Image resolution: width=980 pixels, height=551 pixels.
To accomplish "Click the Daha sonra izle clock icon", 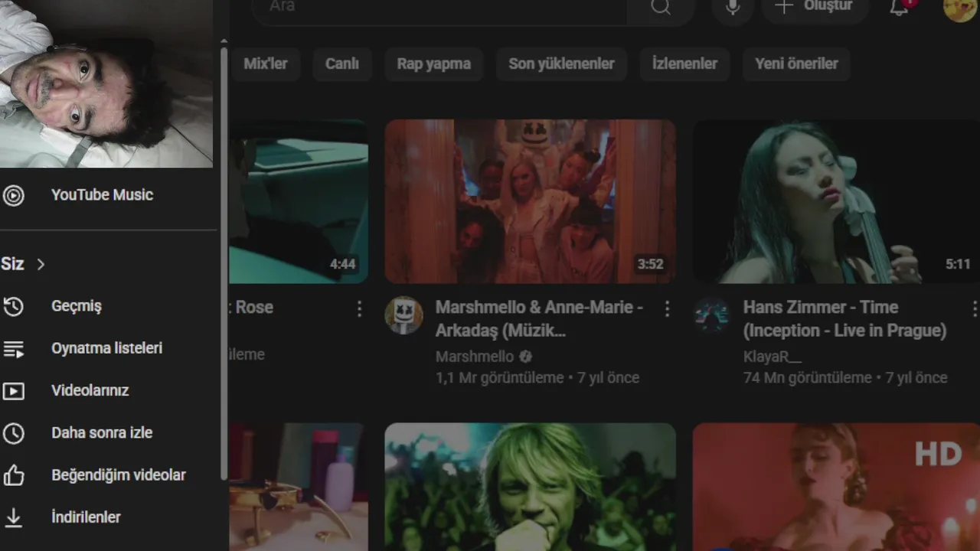I will [x=14, y=433].
